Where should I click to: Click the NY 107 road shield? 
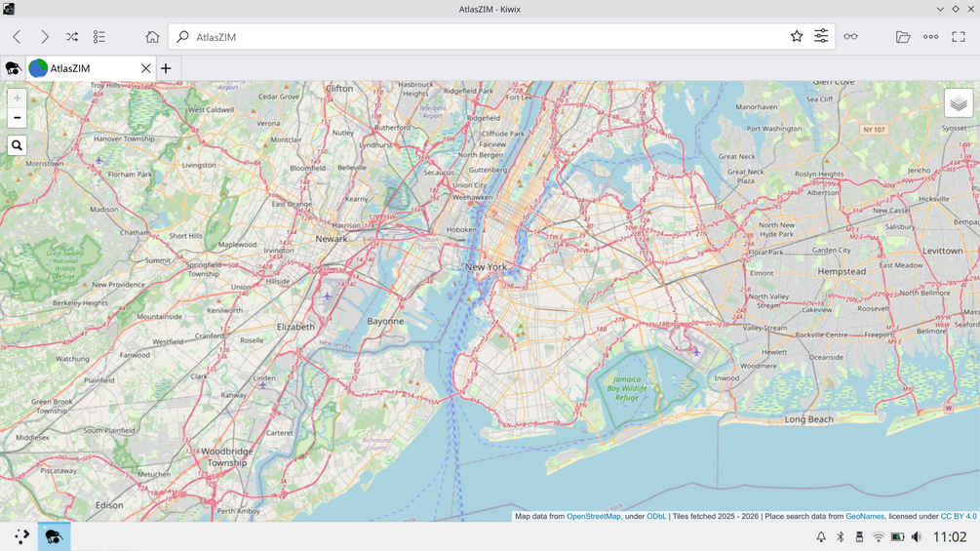(x=874, y=130)
